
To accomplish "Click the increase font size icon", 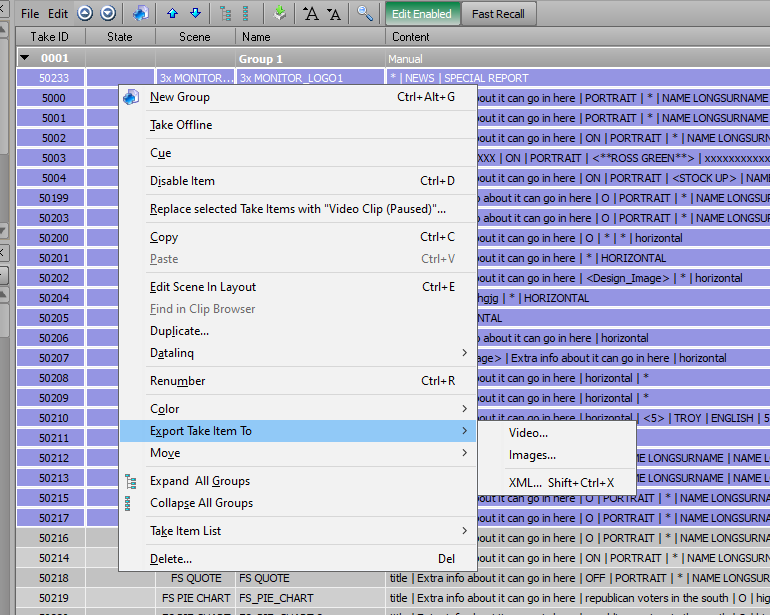I will (311, 14).
